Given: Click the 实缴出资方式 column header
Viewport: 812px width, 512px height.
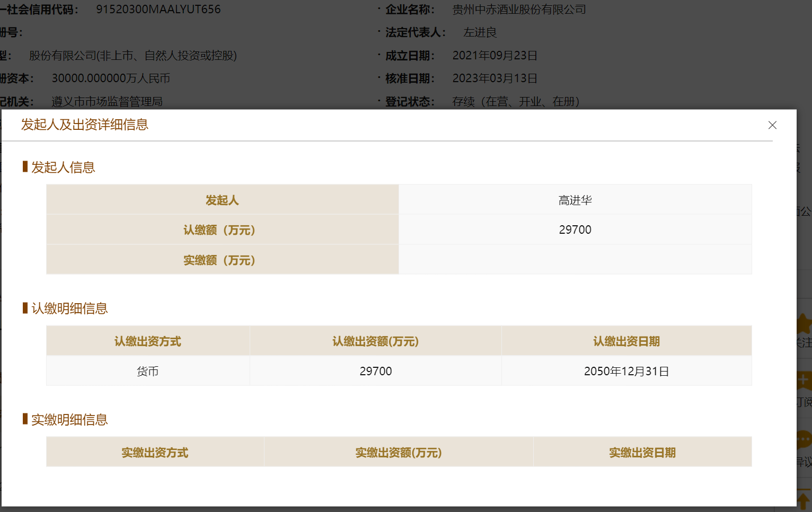Looking at the screenshot, I should tap(155, 452).
